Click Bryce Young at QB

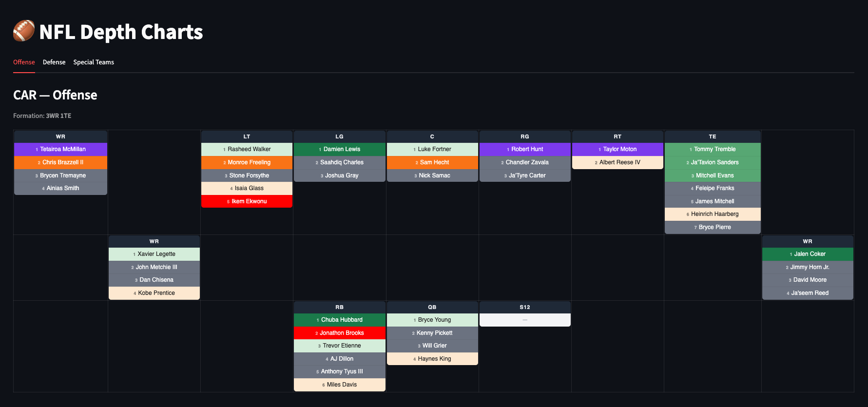[432, 320]
